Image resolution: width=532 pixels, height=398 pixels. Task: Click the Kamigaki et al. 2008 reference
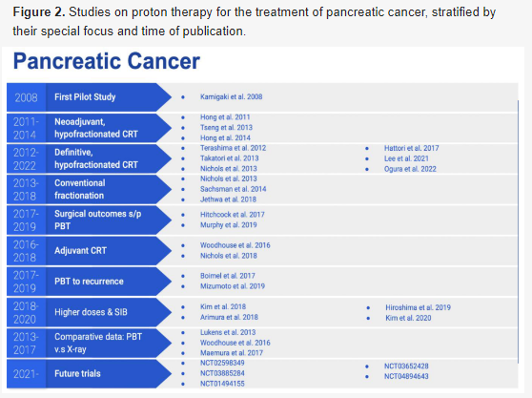coord(231,96)
